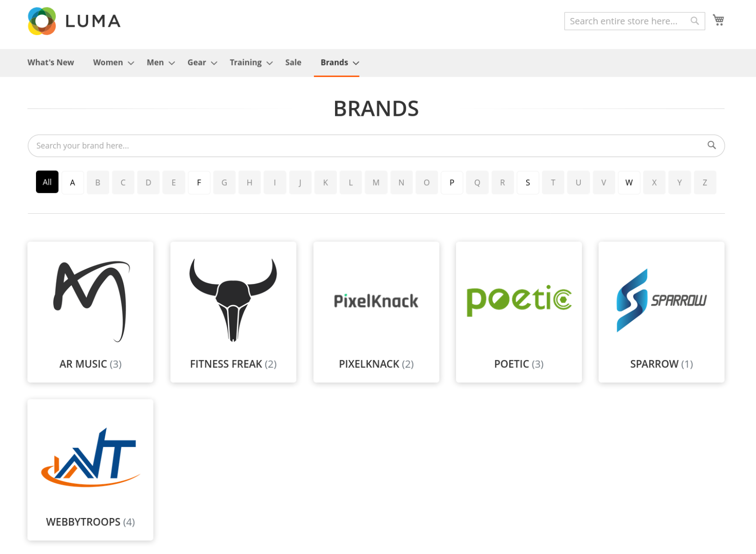756x554 pixels.
Task: Click the disabled letter H filter
Action: click(250, 182)
